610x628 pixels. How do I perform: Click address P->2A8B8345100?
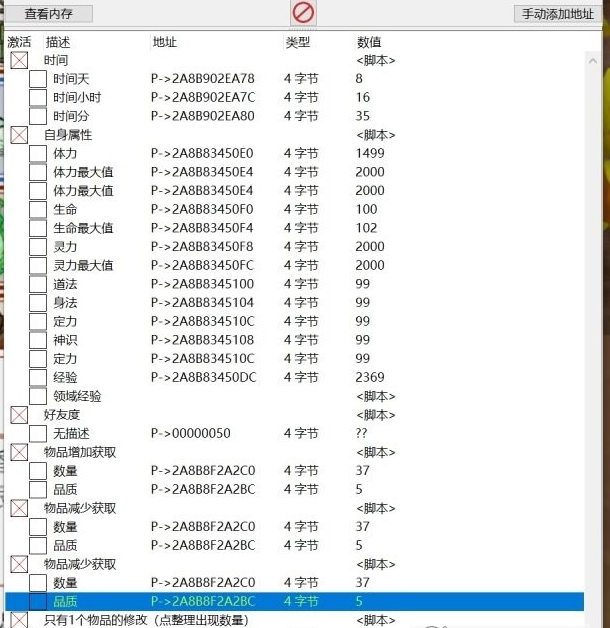click(x=203, y=284)
